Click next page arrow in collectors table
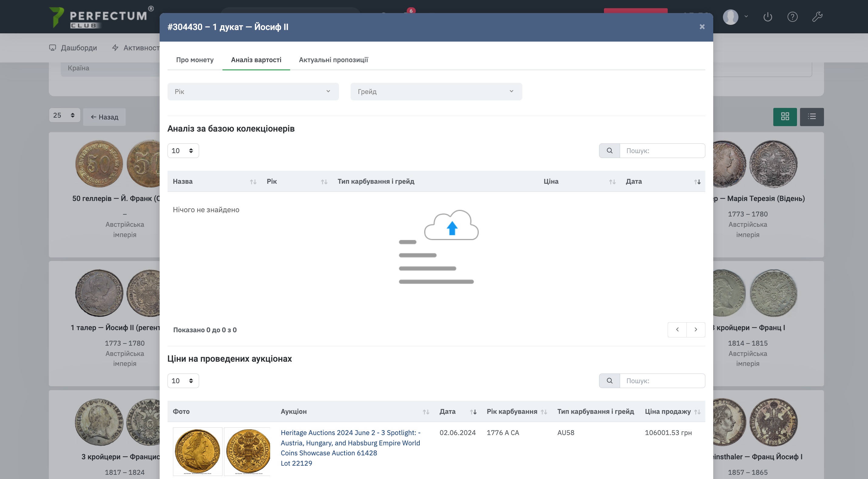This screenshot has width=868, height=479. (x=696, y=330)
